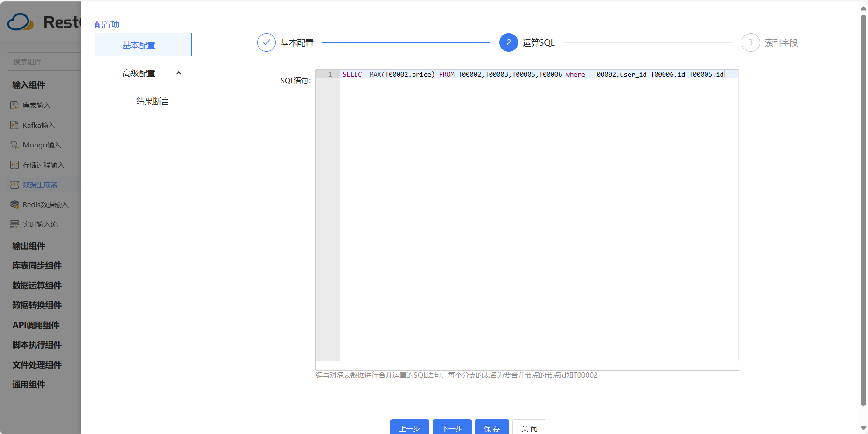Go to the 基本配置 step label
The image size is (868, 434).
[x=297, y=43]
